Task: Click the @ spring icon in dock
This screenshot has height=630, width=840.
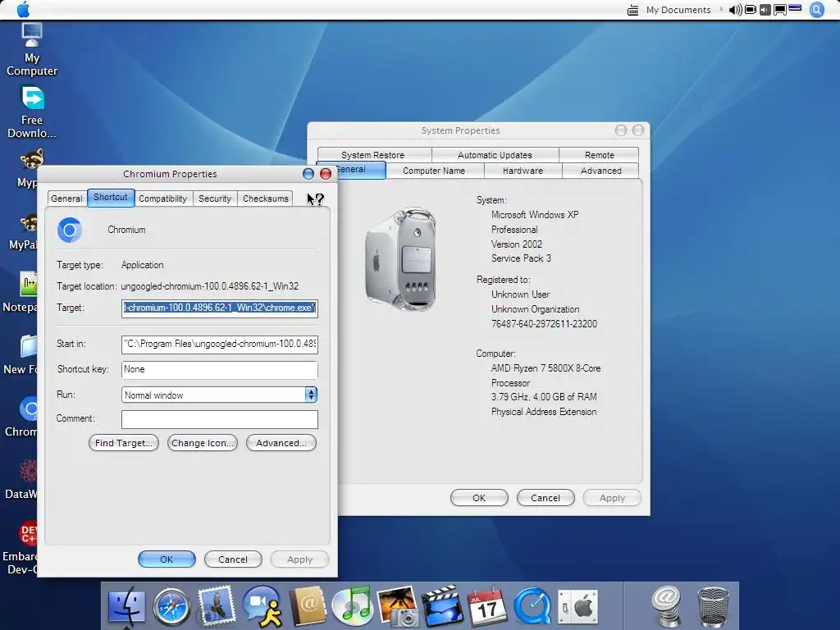Action: 666,606
